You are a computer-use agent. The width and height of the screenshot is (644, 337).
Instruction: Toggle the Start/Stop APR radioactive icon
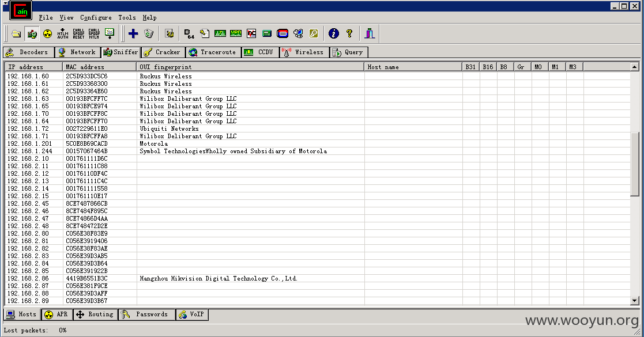coord(48,33)
